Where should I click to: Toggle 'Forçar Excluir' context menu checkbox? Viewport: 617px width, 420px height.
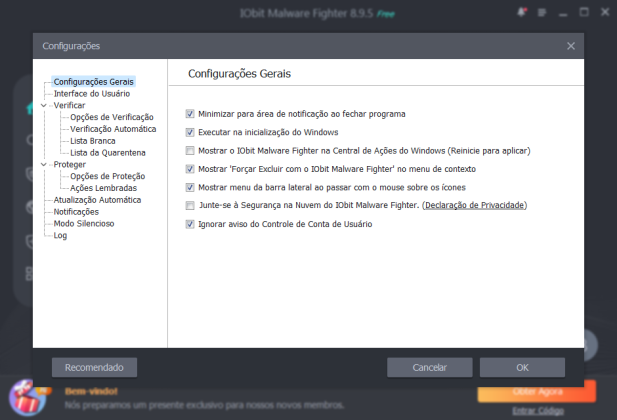coord(190,169)
